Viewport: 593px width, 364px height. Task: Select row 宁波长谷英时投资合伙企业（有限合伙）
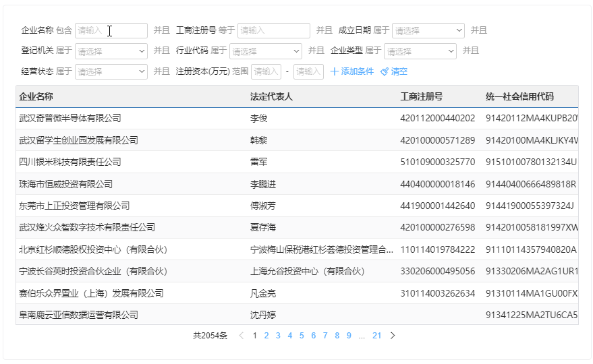[x=297, y=271]
